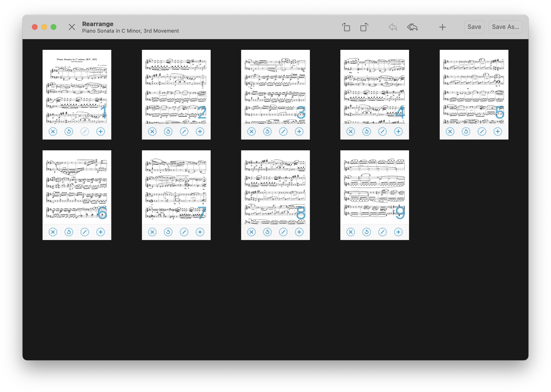Rotate page 9 with its rotate icon
This screenshot has width=551, height=392.
(x=367, y=232)
